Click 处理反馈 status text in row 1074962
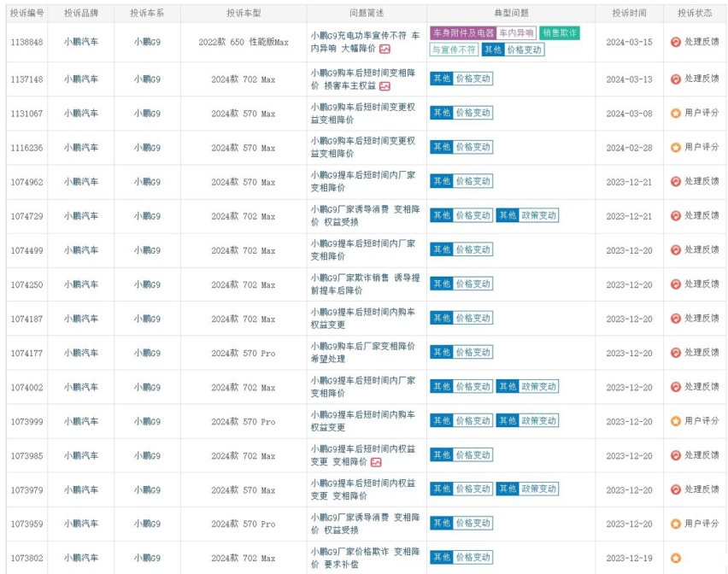Image resolution: width=728 pixels, height=574 pixels. coord(702,181)
